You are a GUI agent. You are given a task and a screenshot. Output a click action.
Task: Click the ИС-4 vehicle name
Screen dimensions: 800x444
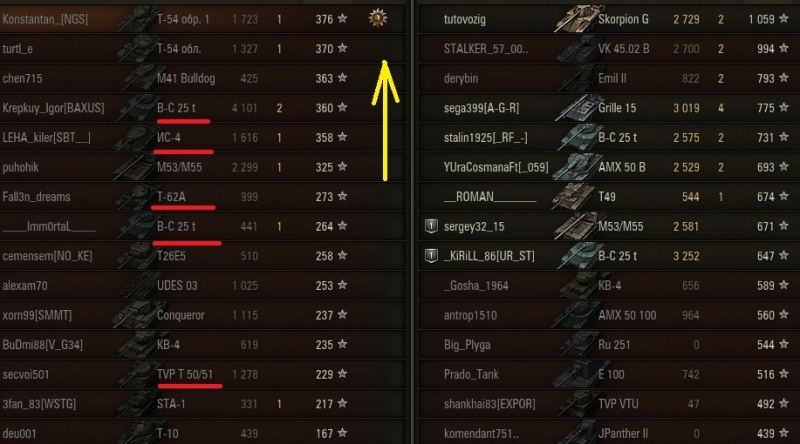click(169, 138)
